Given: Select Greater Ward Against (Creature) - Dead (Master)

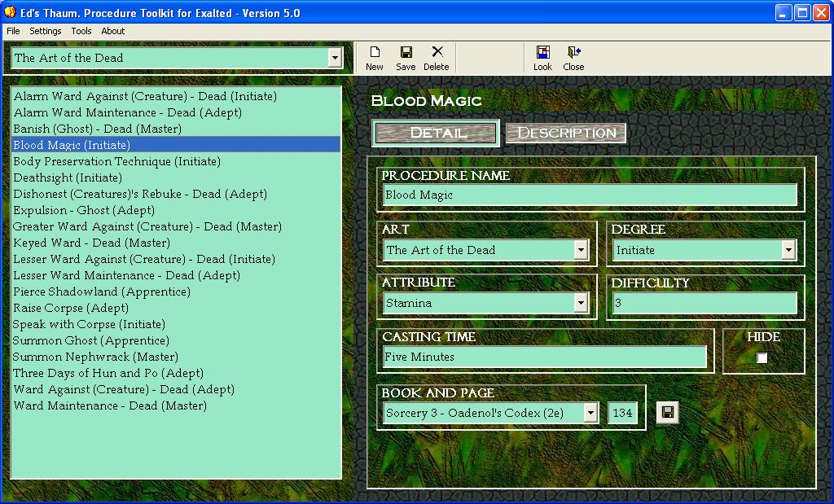Looking at the screenshot, I should [176, 226].
